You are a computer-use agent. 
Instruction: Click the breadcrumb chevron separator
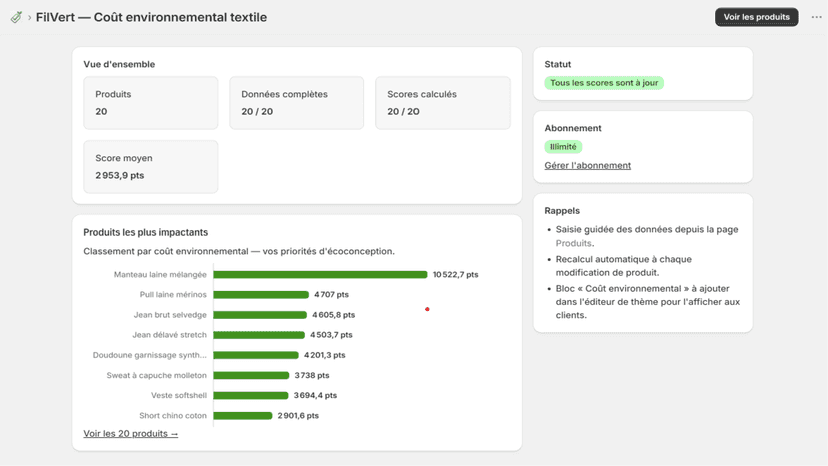(x=30, y=17)
